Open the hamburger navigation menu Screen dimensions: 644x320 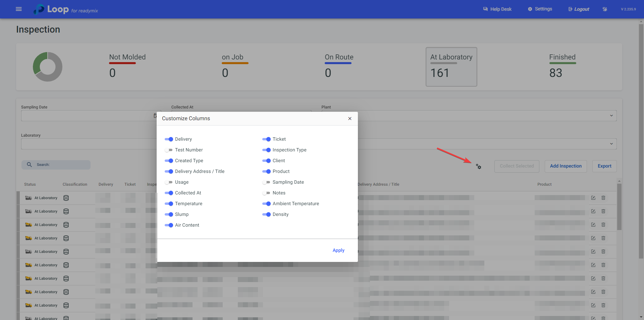tap(19, 9)
